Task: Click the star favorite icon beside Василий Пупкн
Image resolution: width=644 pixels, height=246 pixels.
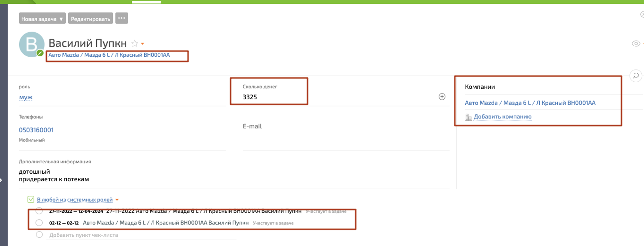Action: [135, 43]
